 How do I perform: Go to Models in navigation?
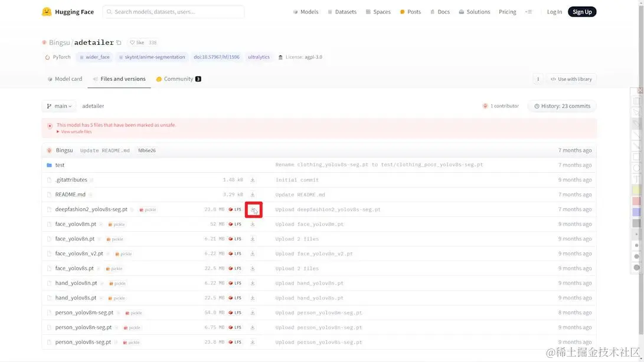(306, 12)
